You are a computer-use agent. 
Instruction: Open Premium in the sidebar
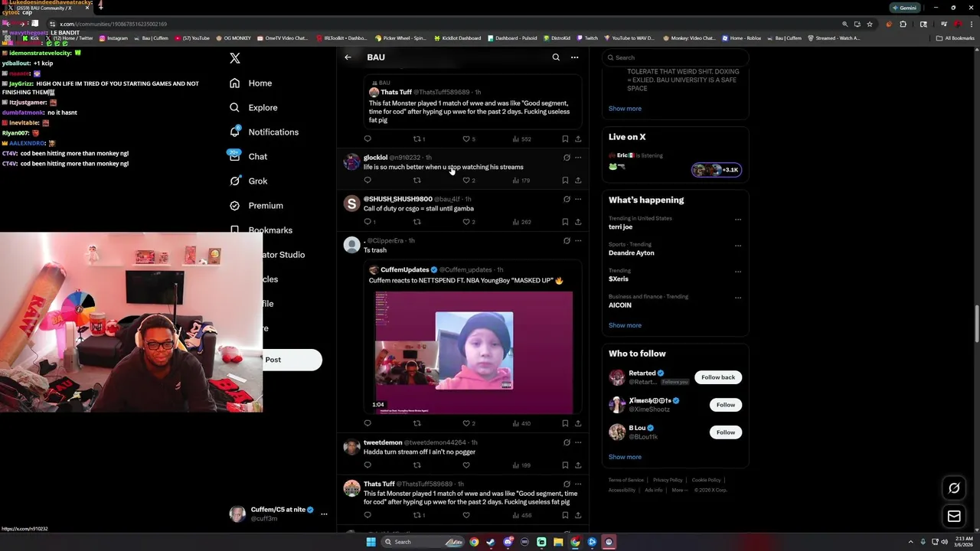point(256,205)
